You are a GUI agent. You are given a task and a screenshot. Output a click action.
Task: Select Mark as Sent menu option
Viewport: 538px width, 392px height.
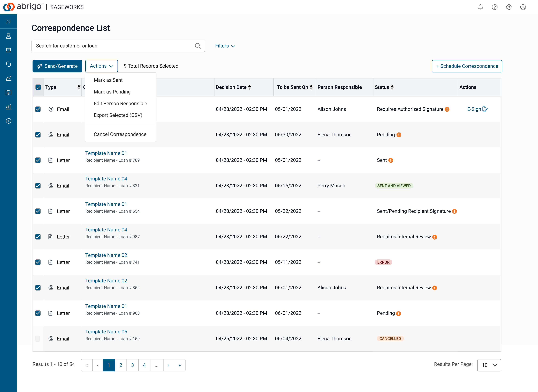click(108, 80)
